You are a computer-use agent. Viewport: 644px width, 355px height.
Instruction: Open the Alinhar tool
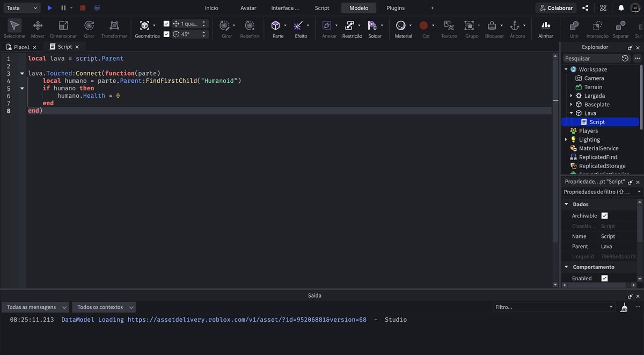pyautogui.click(x=546, y=25)
